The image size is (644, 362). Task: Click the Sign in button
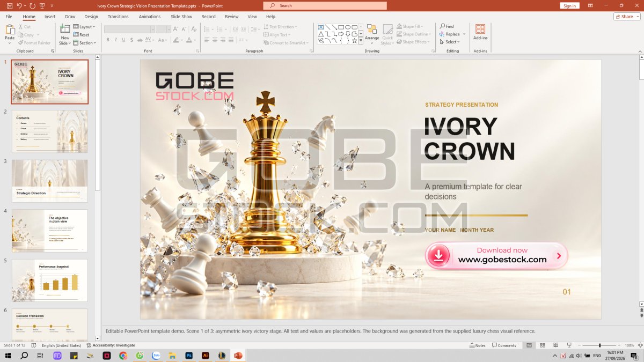[x=569, y=5]
